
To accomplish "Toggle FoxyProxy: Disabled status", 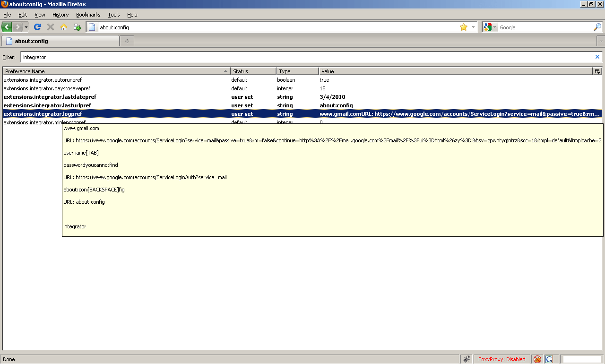I will click(502, 359).
